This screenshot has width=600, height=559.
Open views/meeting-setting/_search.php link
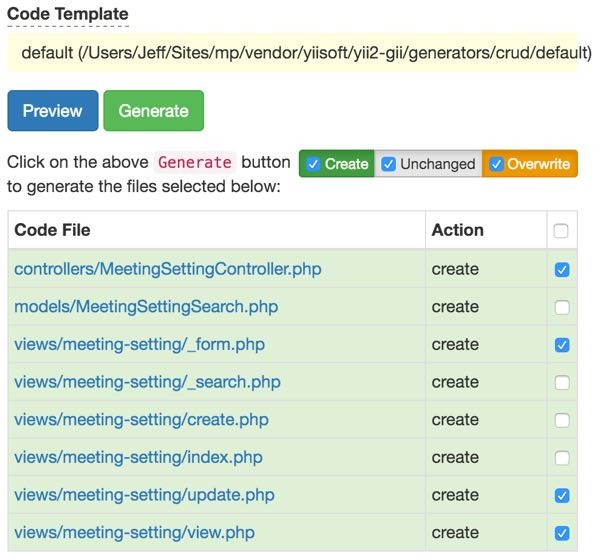pyautogui.click(x=147, y=382)
